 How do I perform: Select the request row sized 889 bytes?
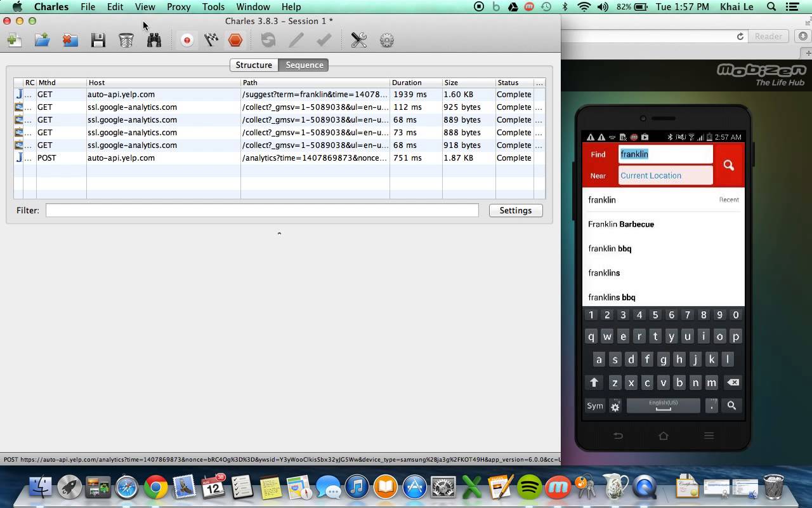pos(279,119)
